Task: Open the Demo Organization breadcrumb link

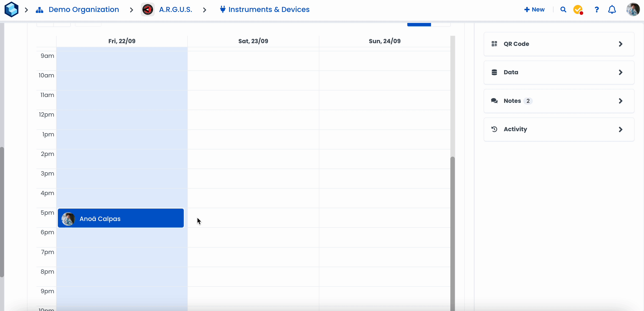Action: [84, 9]
